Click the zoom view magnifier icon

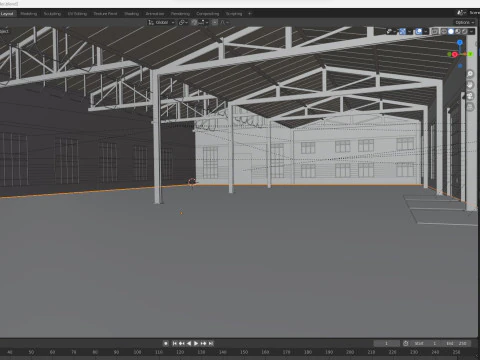pos(470,74)
